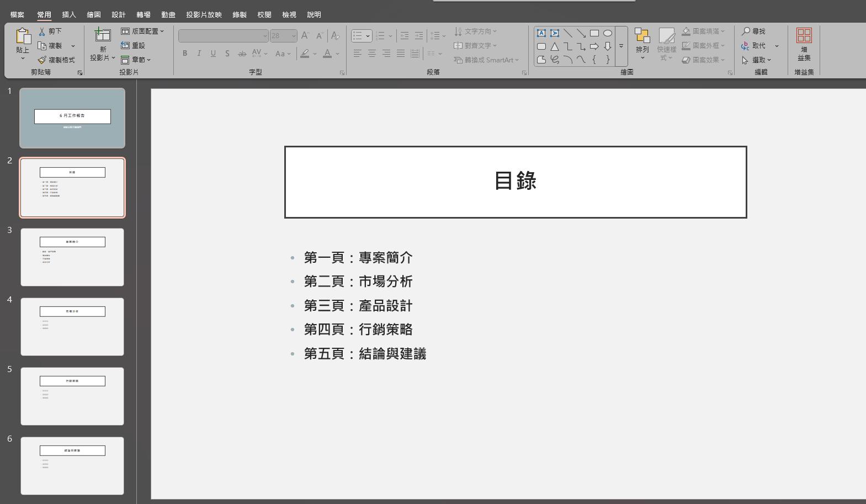
Task: Click the Copy (複製) button
Action: 50,46
